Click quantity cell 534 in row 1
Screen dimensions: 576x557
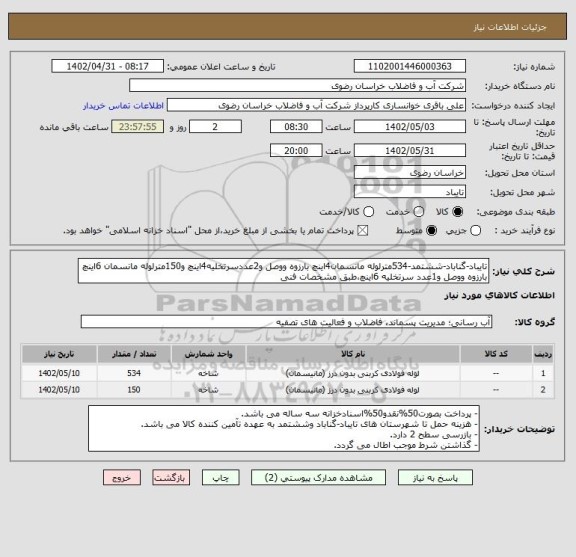(x=134, y=373)
